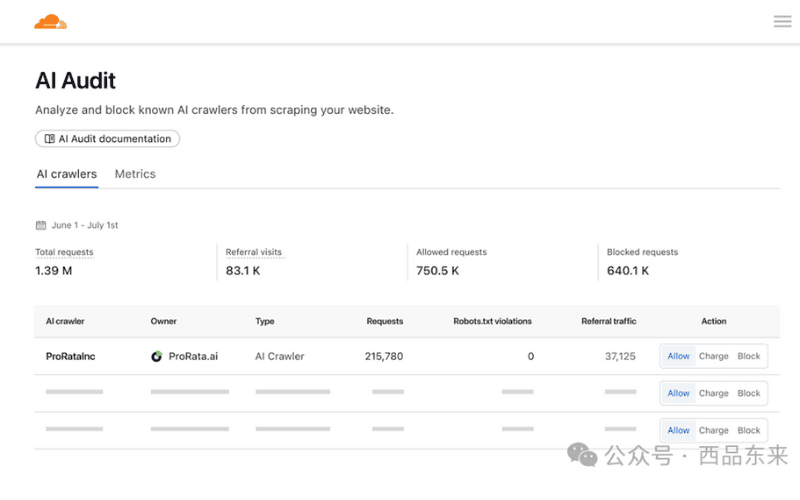Click the Robots.txt violations column header
The height and width of the screenshot is (500, 800).
(492, 321)
